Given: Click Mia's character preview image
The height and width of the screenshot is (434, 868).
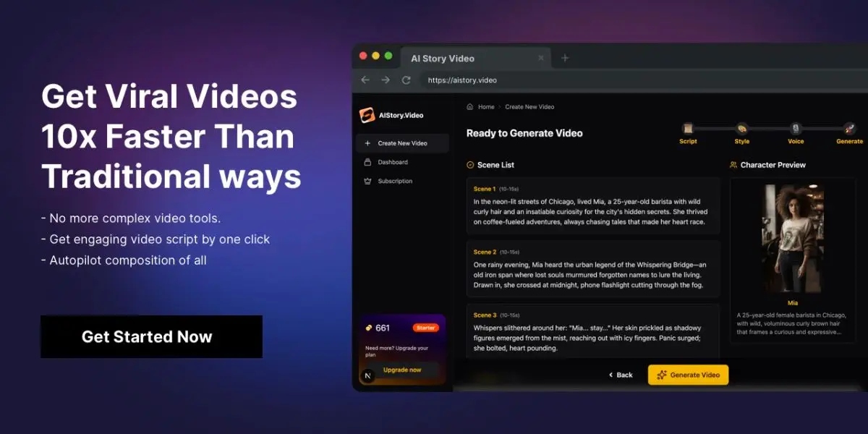Looking at the screenshot, I should coord(793,238).
